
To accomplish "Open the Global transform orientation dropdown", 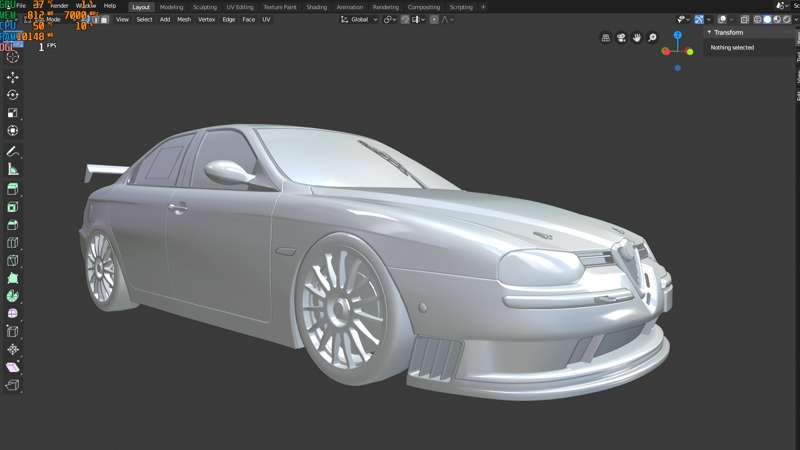I will tap(359, 19).
